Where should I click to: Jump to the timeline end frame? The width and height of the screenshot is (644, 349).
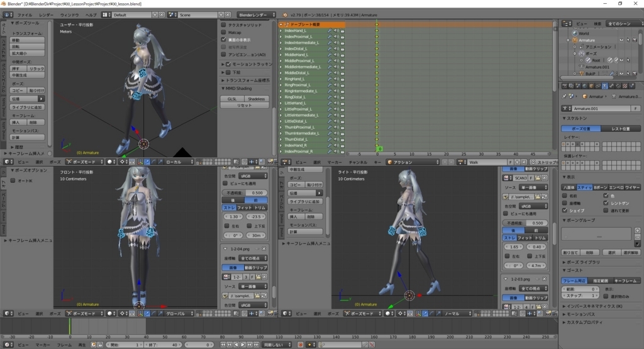[256, 345]
